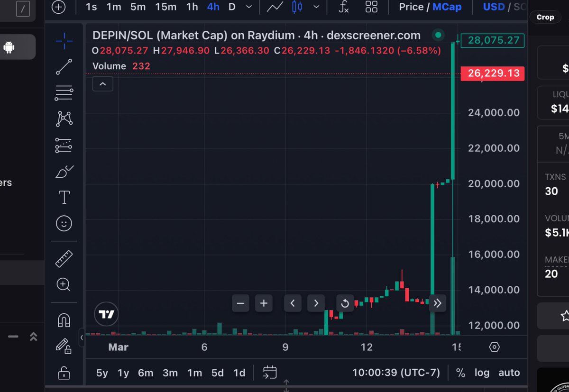Open the chart layout grid selector
Screen dimensions: 569x392
pyautogui.click(x=371, y=7)
